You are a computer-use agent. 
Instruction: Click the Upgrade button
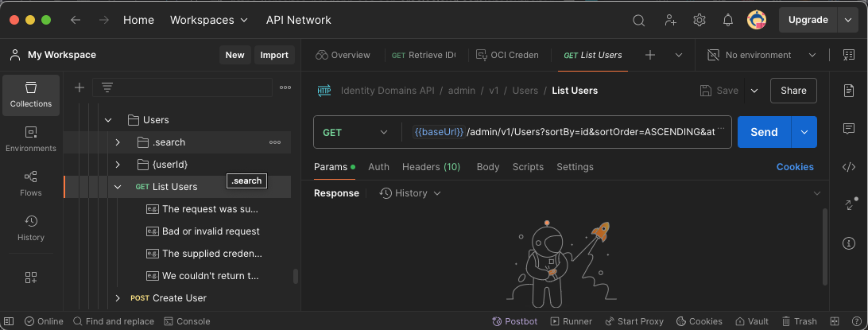point(808,20)
